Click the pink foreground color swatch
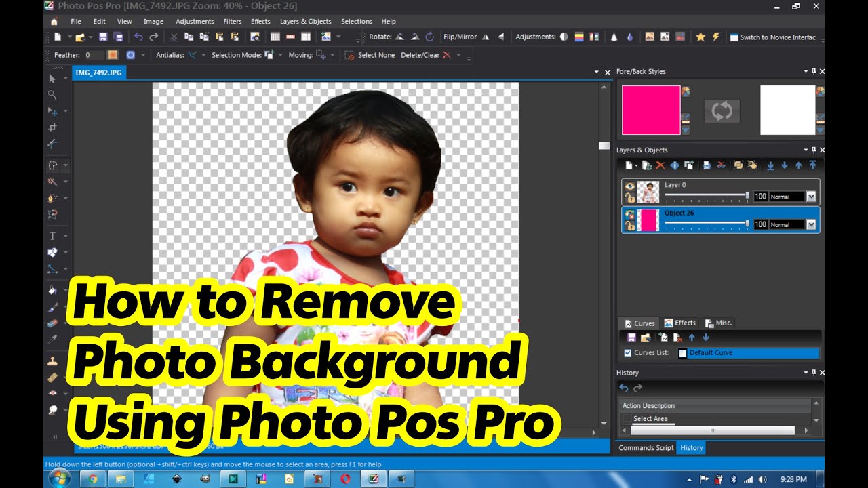The width and height of the screenshot is (868, 488). click(651, 110)
